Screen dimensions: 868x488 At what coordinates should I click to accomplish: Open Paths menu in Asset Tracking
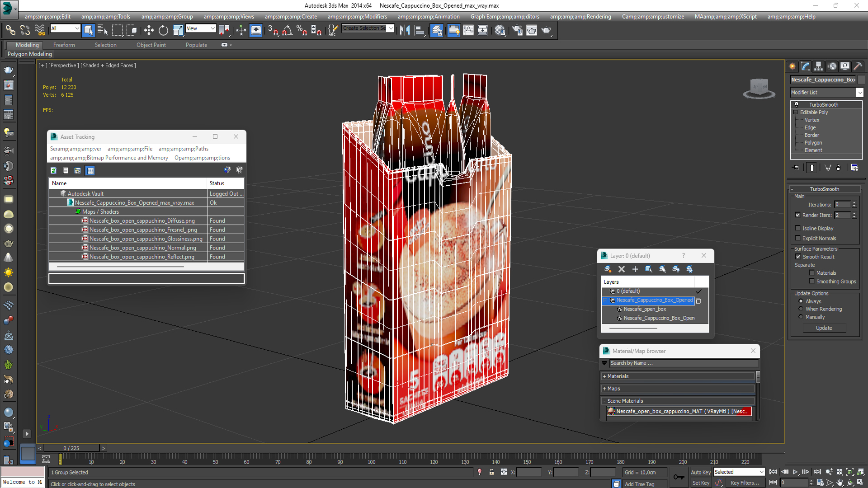click(x=184, y=149)
